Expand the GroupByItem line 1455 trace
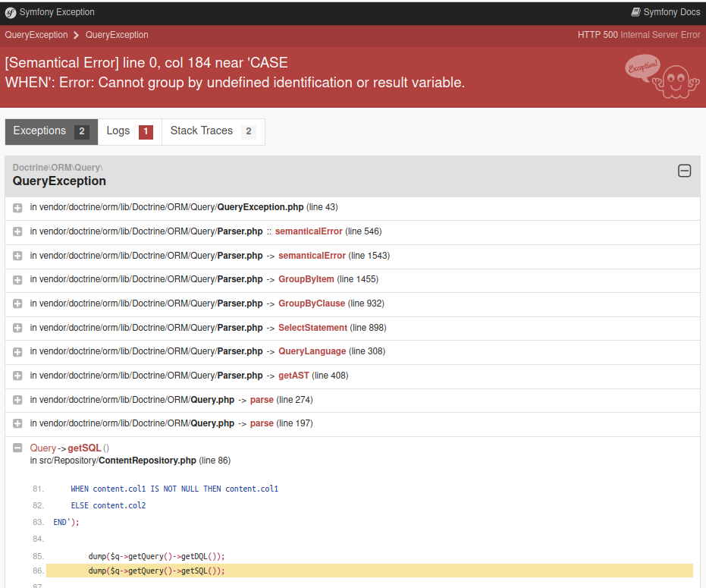The image size is (706, 588). [17, 280]
